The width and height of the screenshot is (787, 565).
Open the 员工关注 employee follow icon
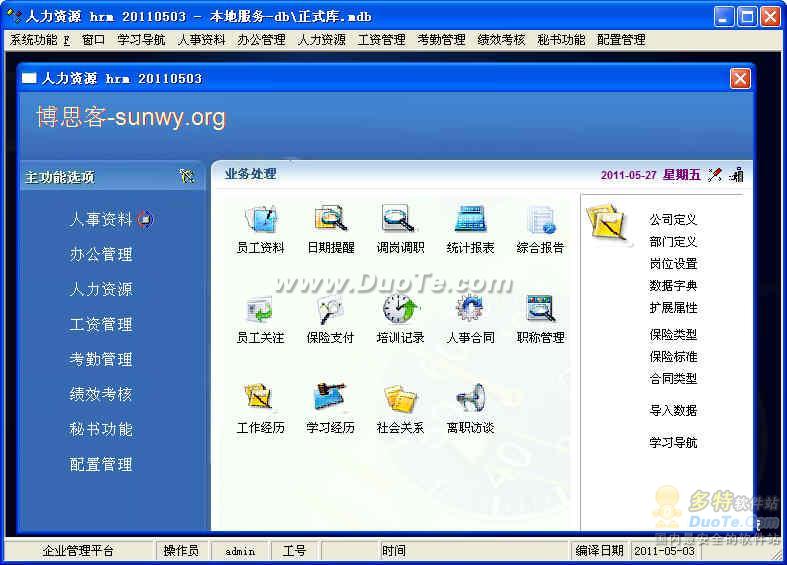point(260,309)
